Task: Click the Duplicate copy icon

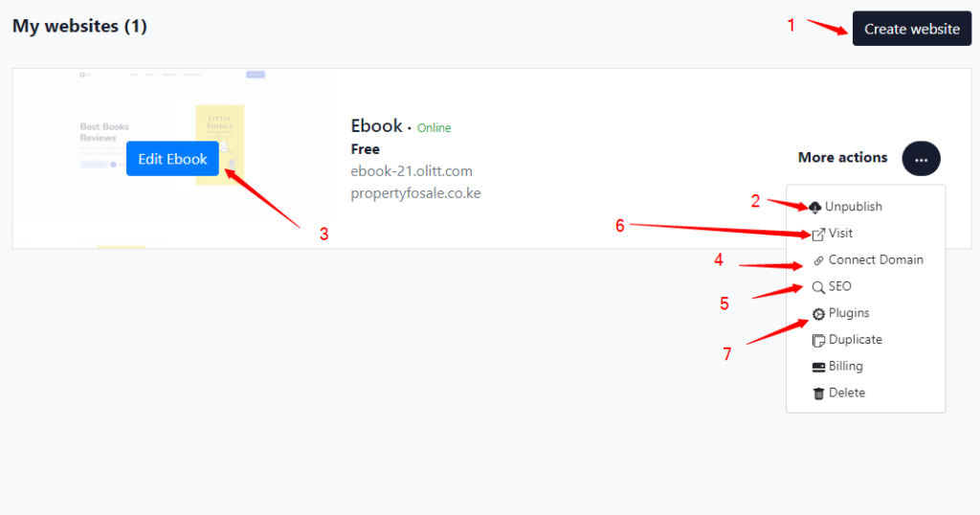Action: tap(818, 340)
